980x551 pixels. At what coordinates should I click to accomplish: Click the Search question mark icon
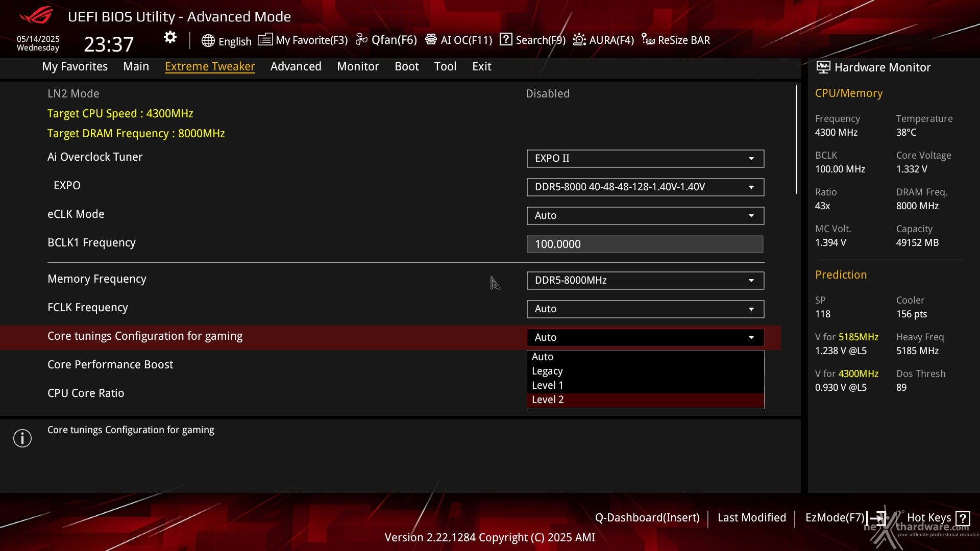[x=506, y=39]
